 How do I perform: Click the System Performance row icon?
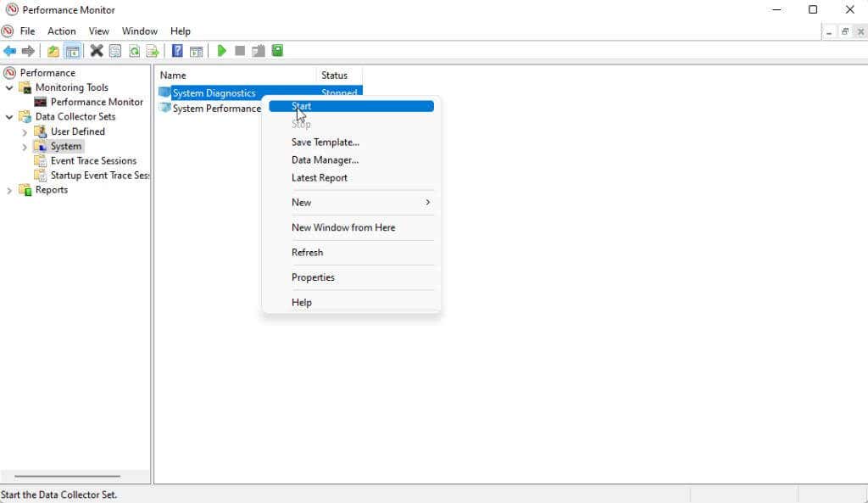click(164, 108)
